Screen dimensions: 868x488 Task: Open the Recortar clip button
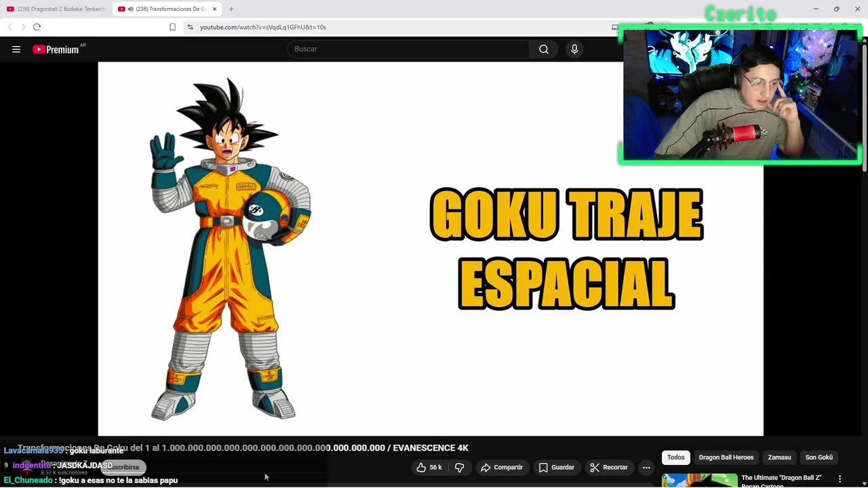pos(609,468)
